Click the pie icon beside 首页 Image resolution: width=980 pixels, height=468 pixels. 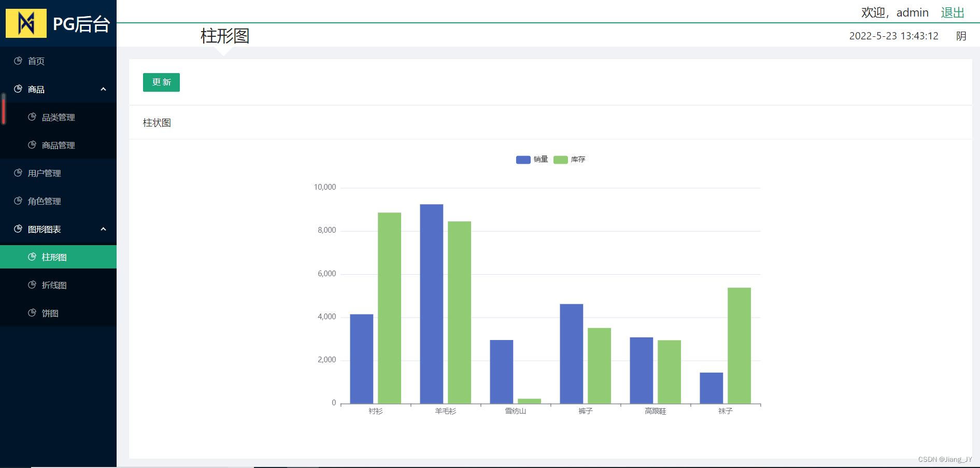click(x=18, y=61)
